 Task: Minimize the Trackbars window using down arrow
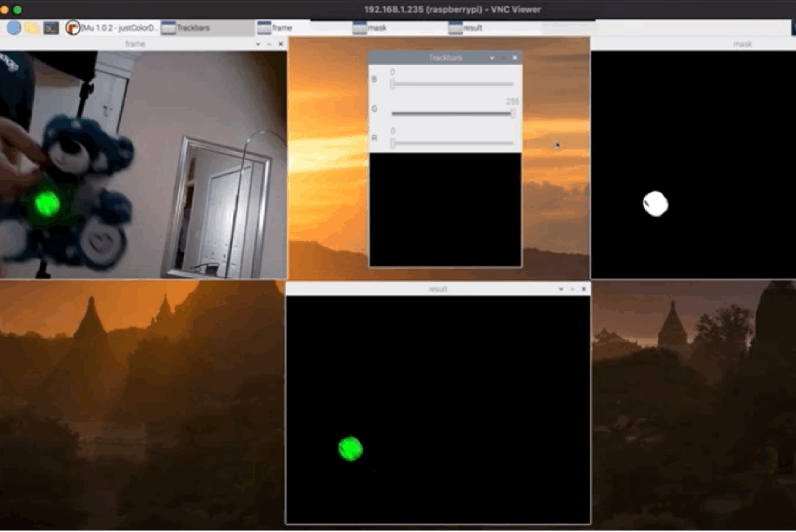[x=492, y=57]
